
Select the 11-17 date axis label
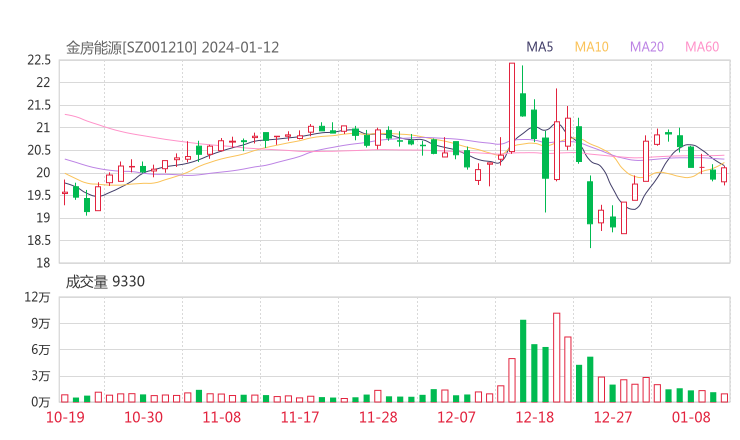(299, 417)
